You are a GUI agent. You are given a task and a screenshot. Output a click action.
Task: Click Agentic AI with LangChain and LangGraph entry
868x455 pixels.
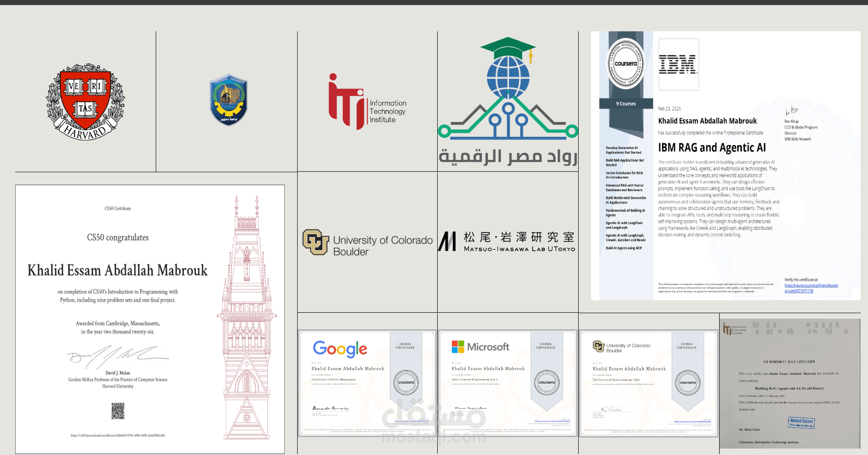(624, 225)
